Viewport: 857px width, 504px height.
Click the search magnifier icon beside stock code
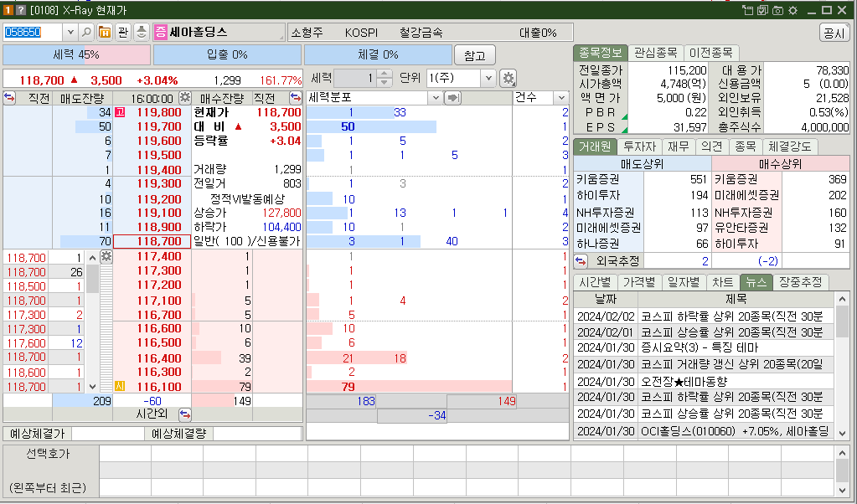(x=86, y=32)
